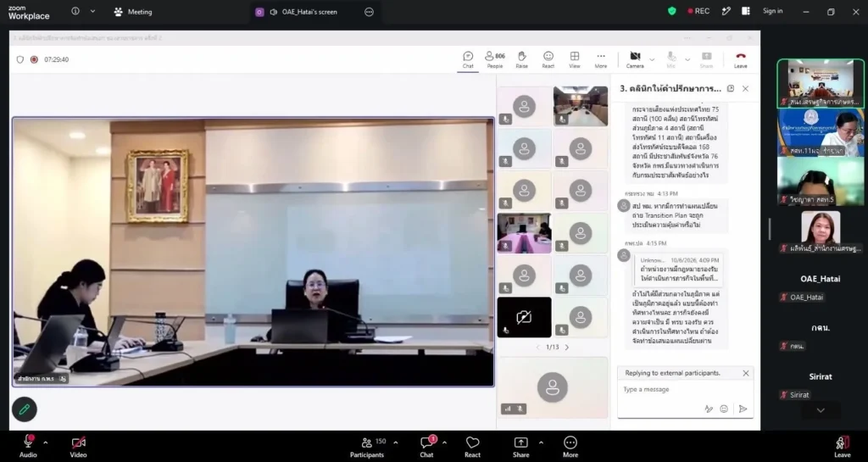Viewport: 868px width, 462px height.
Task: Expand the Participants options caret
Action: click(395, 443)
